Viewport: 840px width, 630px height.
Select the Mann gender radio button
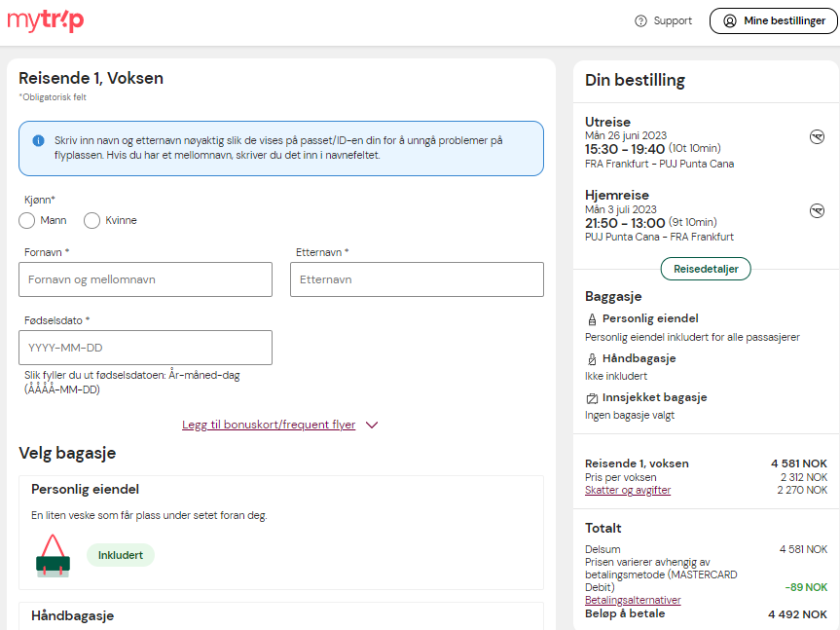[x=27, y=221]
